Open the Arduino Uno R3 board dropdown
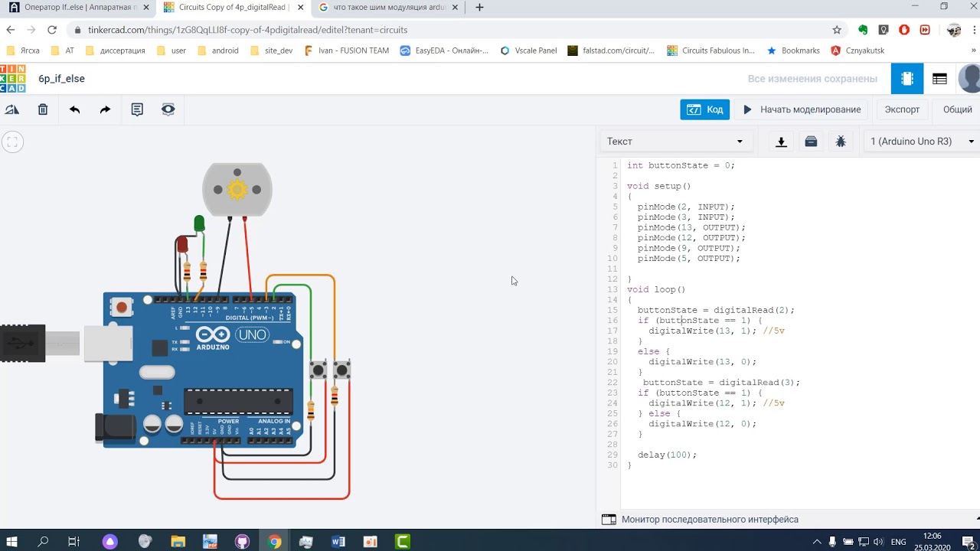The height and width of the screenshot is (551, 980). (922, 142)
